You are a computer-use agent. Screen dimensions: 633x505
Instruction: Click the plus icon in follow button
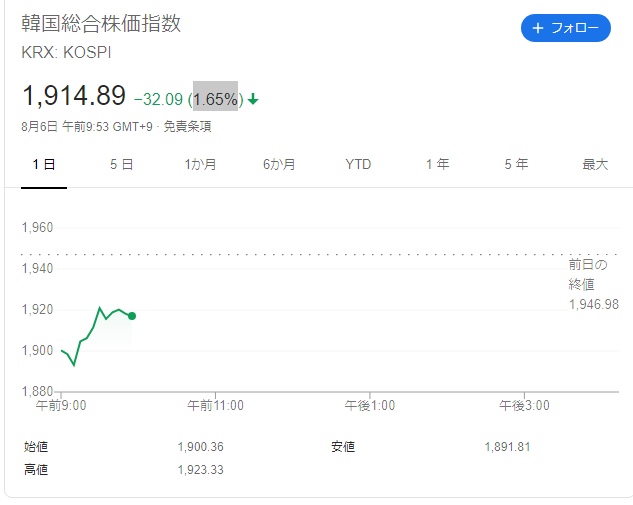pos(538,28)
